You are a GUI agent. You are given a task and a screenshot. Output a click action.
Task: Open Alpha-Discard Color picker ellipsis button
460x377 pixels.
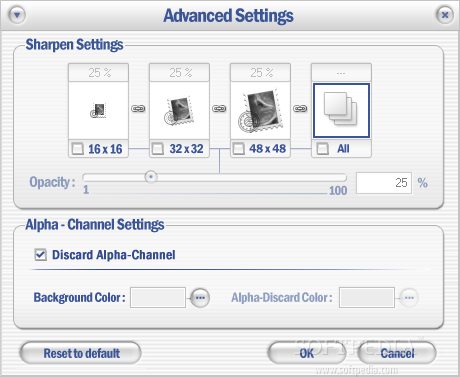[x=409, y=297]
